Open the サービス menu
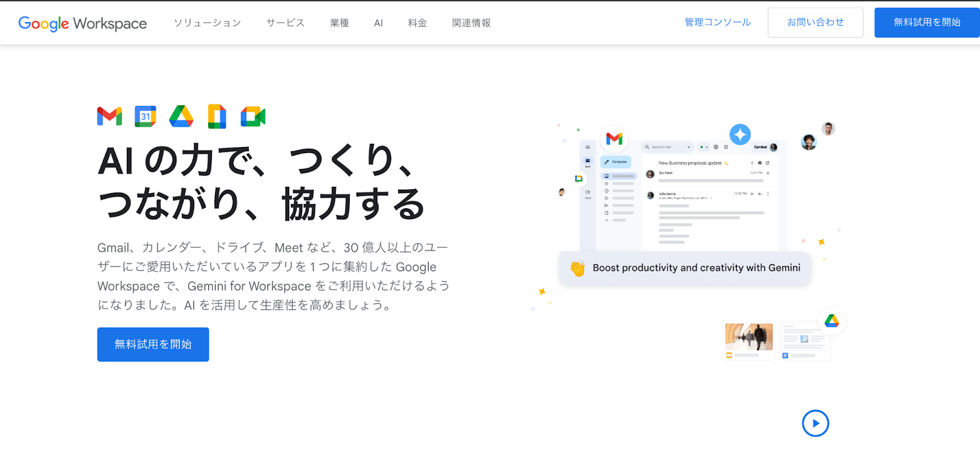This screenshot has width=980, height=458. coord(285,23)
